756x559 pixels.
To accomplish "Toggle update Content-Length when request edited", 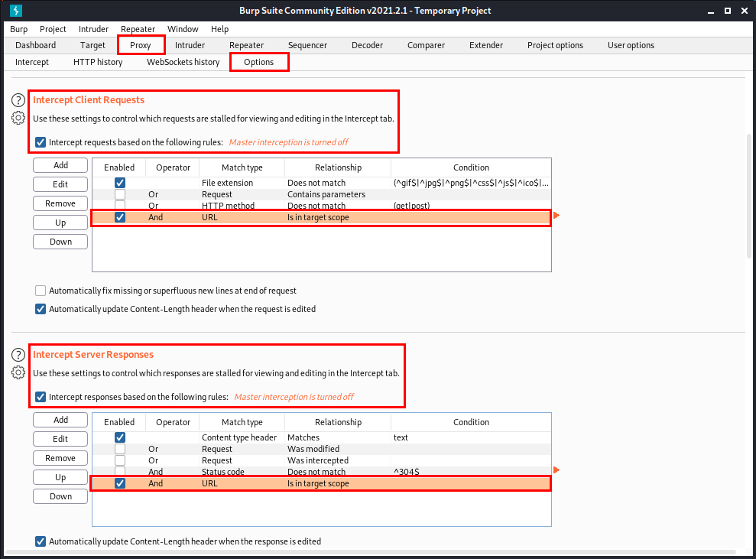I will tap(41, 309).
